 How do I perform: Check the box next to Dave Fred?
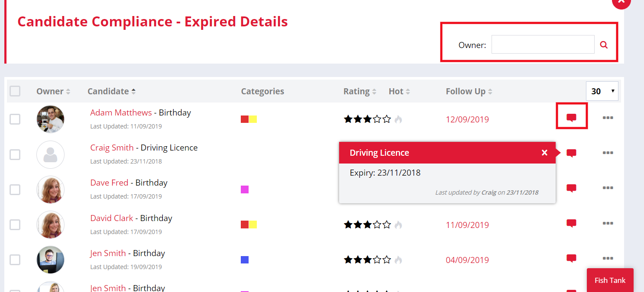(15, 189)
